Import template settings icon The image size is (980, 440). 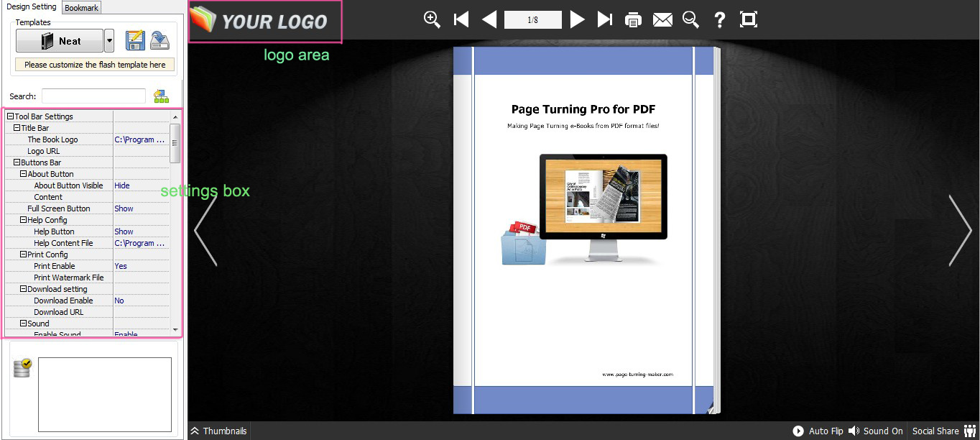(x=160, y=41)
